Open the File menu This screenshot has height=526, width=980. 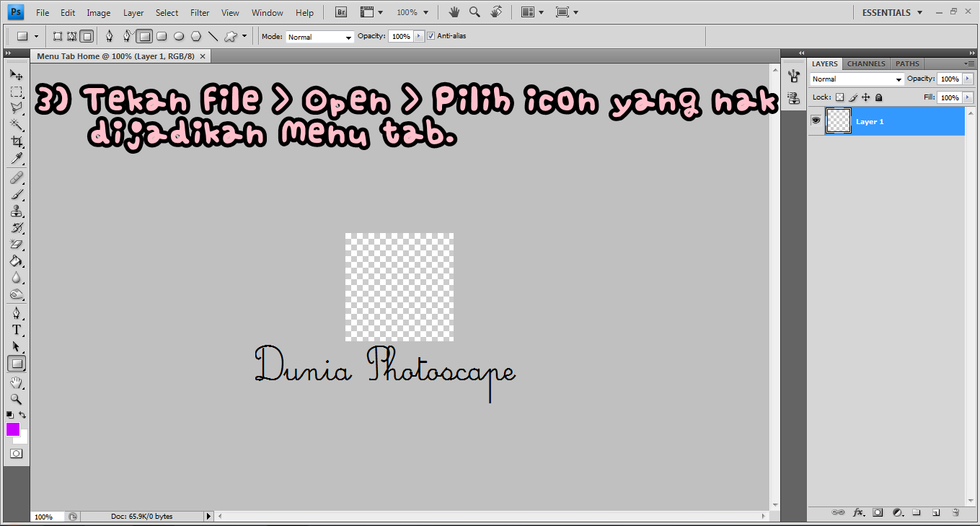[x=43, y=12]
